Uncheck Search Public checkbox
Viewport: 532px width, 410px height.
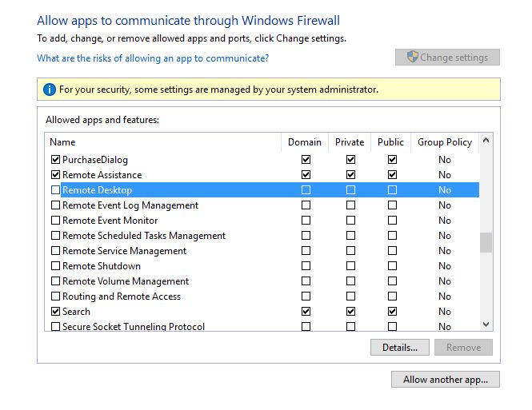point(392,311)
